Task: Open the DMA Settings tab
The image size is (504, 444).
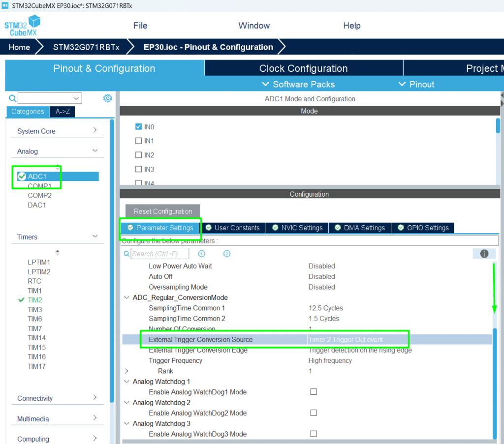Action: 360,228
